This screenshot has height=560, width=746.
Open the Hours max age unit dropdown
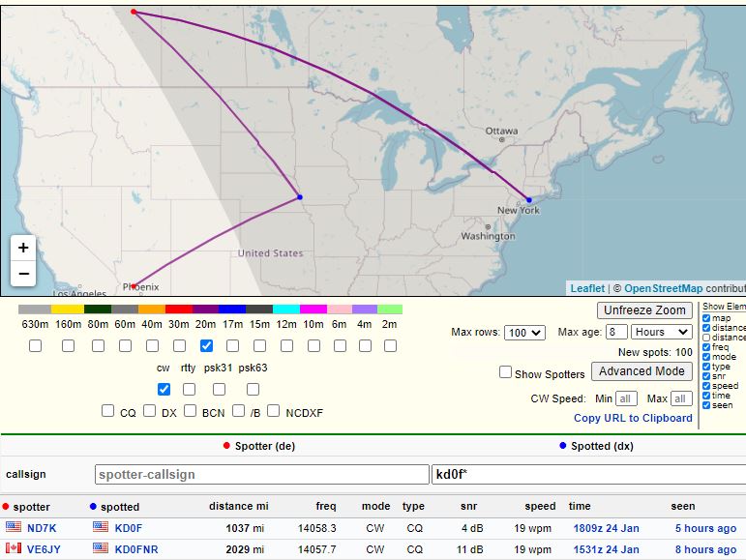click(x=661, y=332)
